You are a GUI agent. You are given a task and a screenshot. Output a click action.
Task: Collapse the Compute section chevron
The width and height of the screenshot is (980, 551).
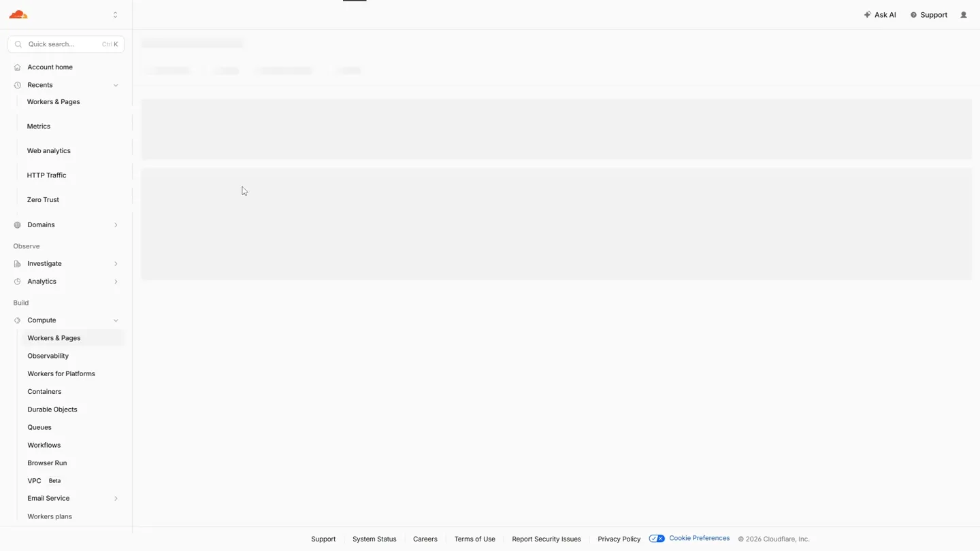(x=116, y=320)
